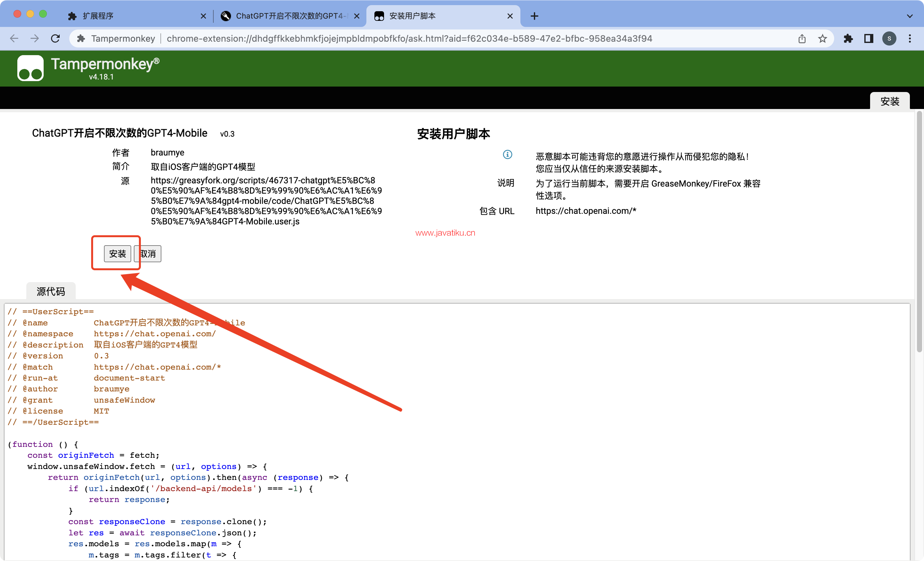Click the share page icon
The height and width of the screenshot is (561, 924).
coord(802,38)
